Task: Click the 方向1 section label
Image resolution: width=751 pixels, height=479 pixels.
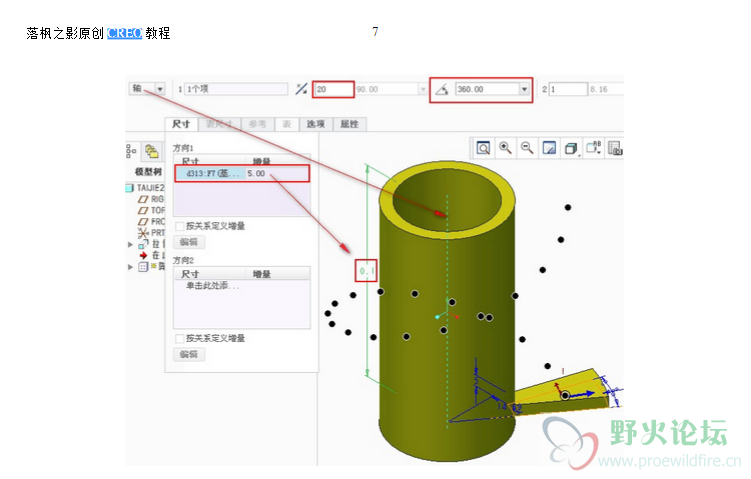Action: (x=183, y=148)
